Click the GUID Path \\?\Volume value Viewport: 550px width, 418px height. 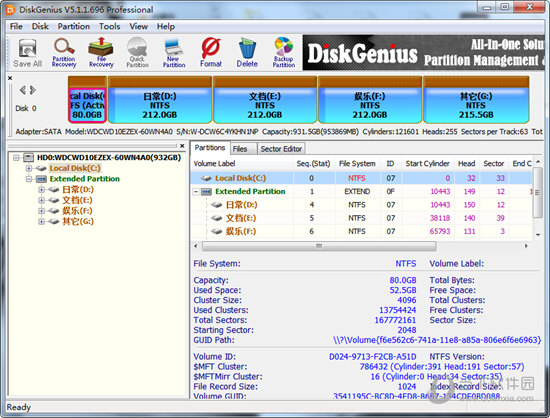(437, 340)
